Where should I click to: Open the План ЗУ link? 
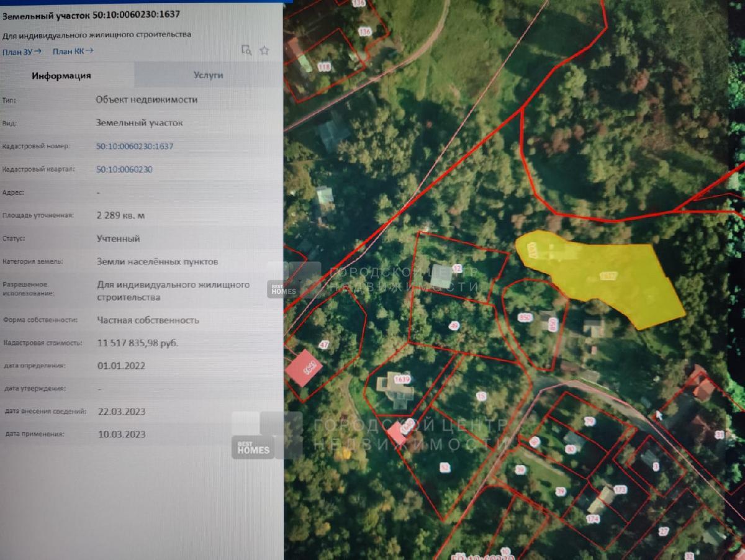pyautogui.click(x=22, y=52)
